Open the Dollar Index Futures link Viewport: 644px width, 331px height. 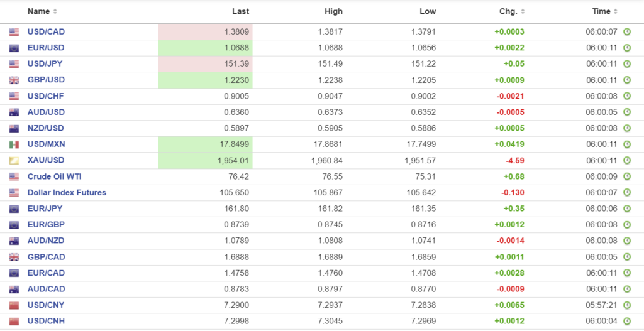pyautogui.click(x=67, y=193)
